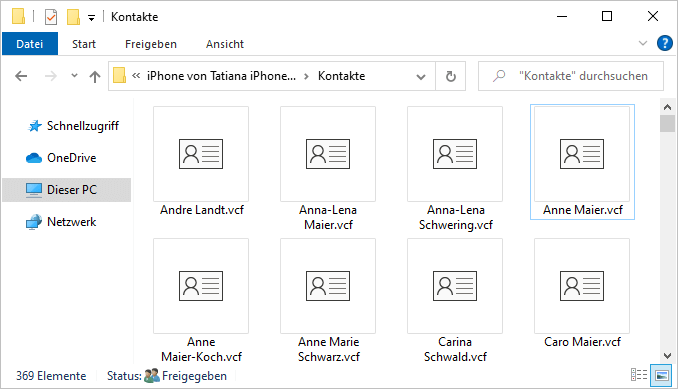Switch to the Start ribbon tab

point(84,44)
